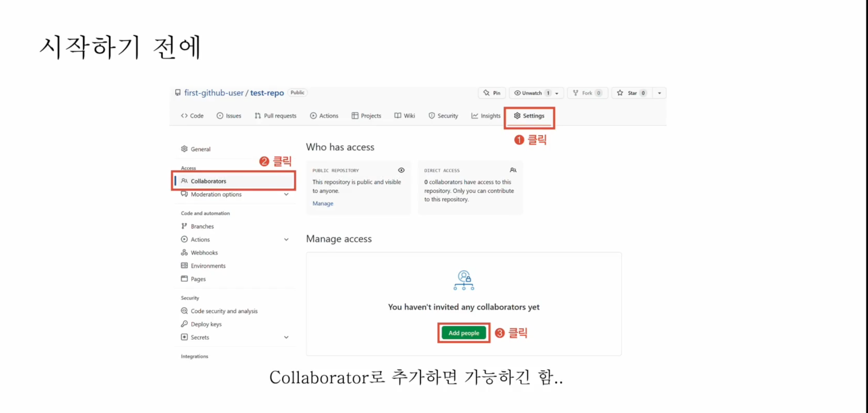Expand the Actions section in sidebar
Image resolution: width=868 pixels, height=413 pixels.
tap(286, 240)
